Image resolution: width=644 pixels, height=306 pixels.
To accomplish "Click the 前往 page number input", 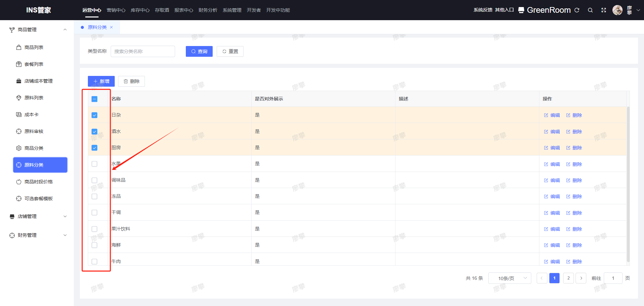I will pos(613,278).
